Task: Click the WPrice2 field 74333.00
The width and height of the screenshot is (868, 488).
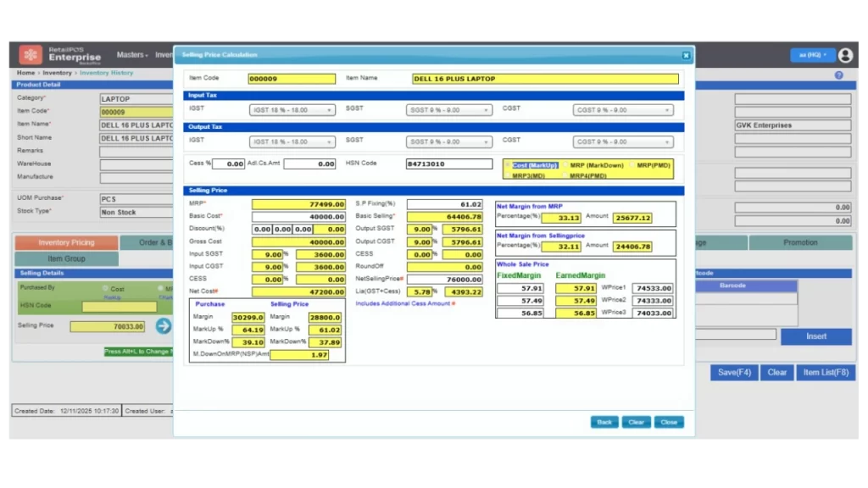Action: point(654,301)
